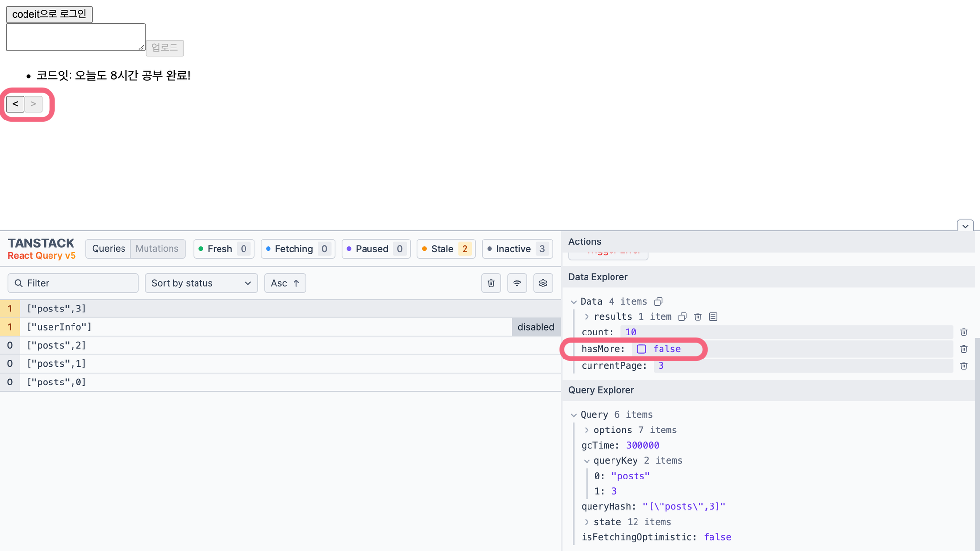Click the next page > button
The width and height of the screenshot is (980, 551).
pos(33,104)
